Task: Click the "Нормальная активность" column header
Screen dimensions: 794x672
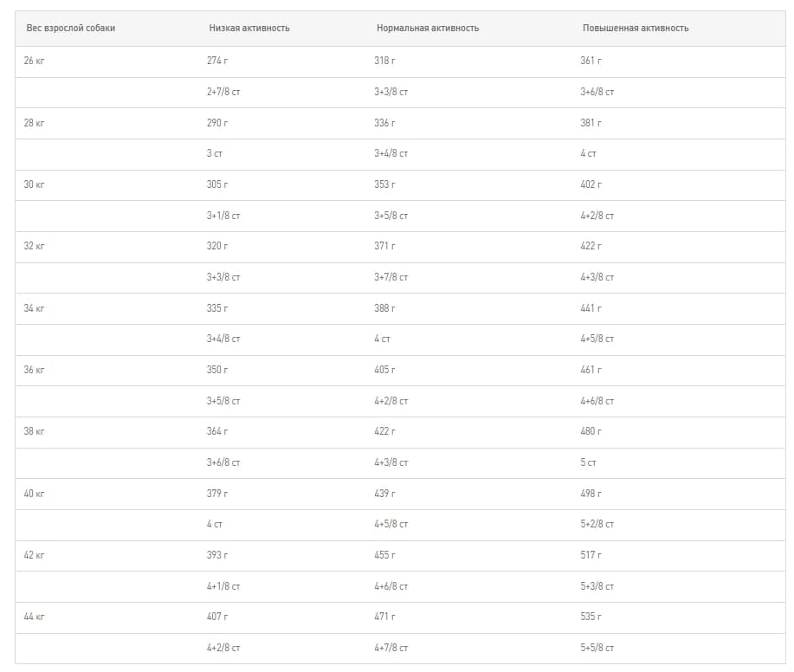Action: click(428, 29)
